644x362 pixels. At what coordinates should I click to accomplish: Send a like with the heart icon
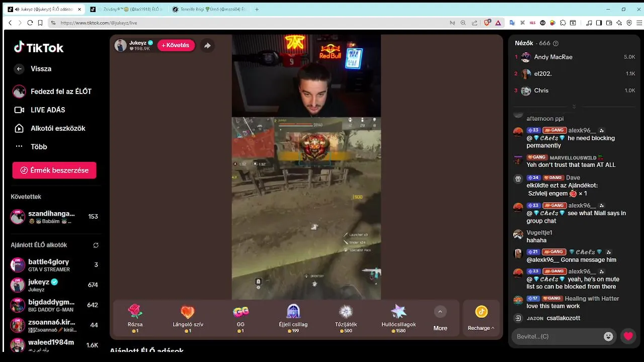coord(628,336)
